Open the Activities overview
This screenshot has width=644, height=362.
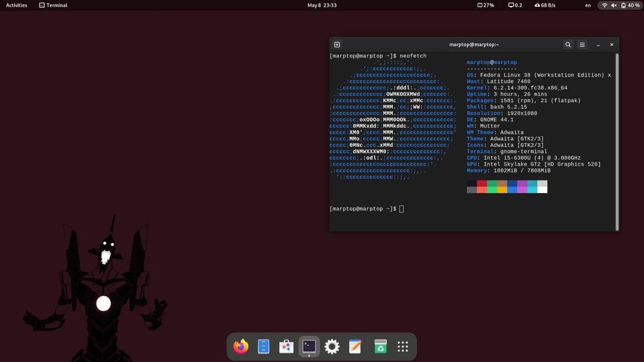(x=16, y=5)
